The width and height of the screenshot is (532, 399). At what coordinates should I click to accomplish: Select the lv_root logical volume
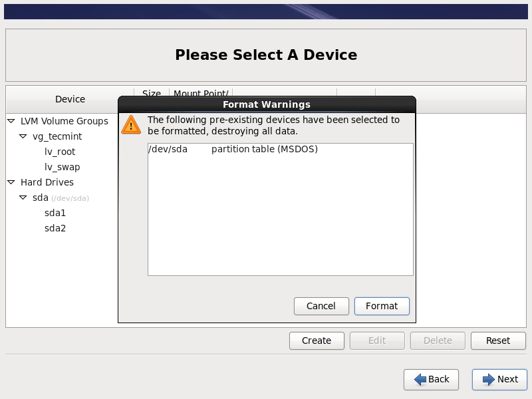(x=60, y=152)
